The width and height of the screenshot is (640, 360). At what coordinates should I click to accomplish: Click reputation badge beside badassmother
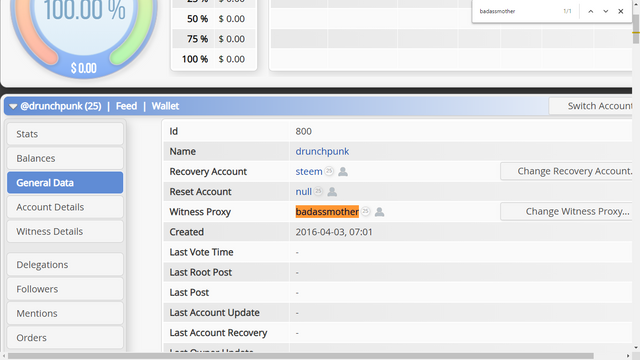365,211
